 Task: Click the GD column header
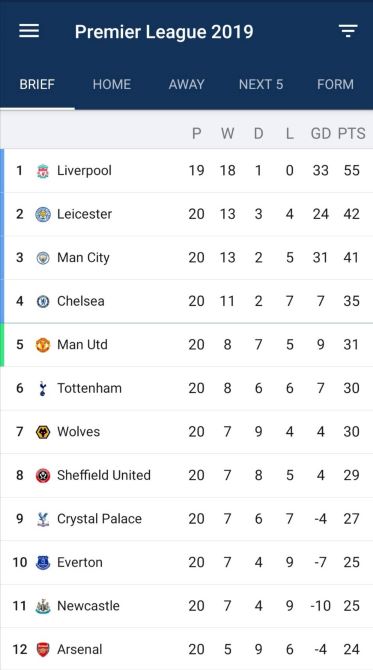click(x=320, y=133)
